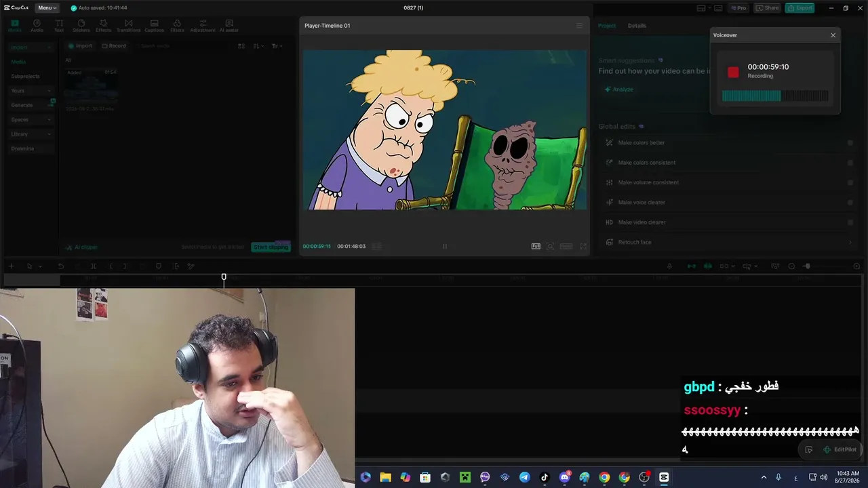Open the media filter dropdown
This screenshot has width=868, height=488.
pyautogui.click(x=276, y=46)
